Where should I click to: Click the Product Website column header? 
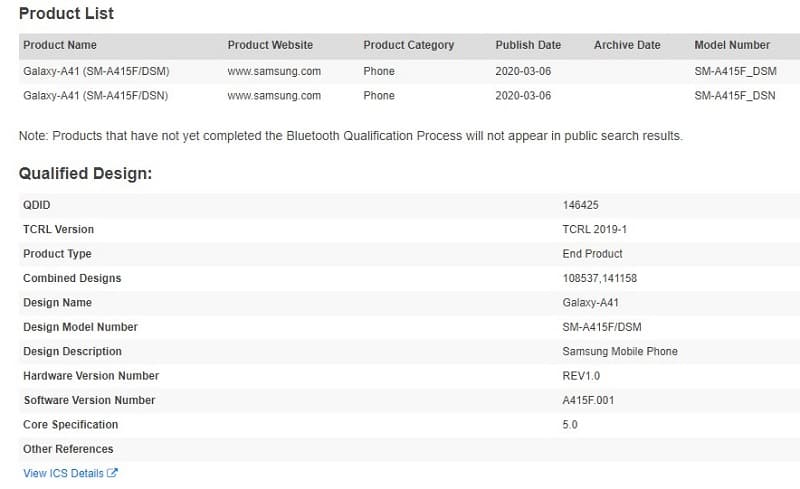(x=270, y=45)
